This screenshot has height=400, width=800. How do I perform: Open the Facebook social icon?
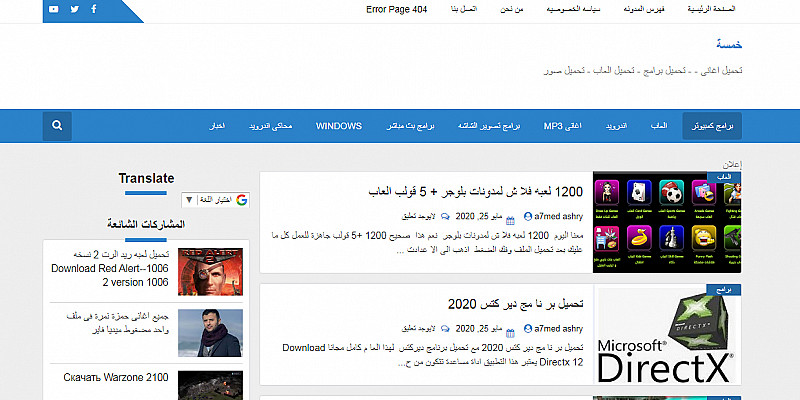click(94, 9)
